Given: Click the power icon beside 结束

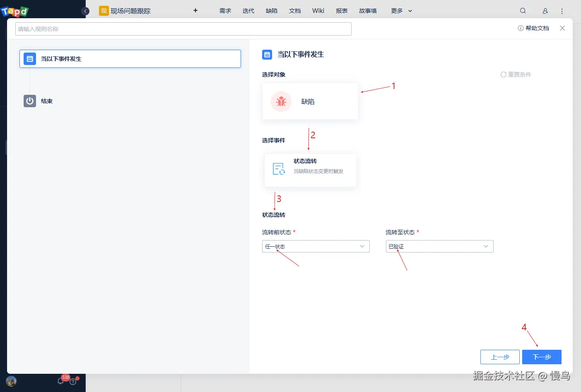Looking at the screenshot, I should [30, 101].
